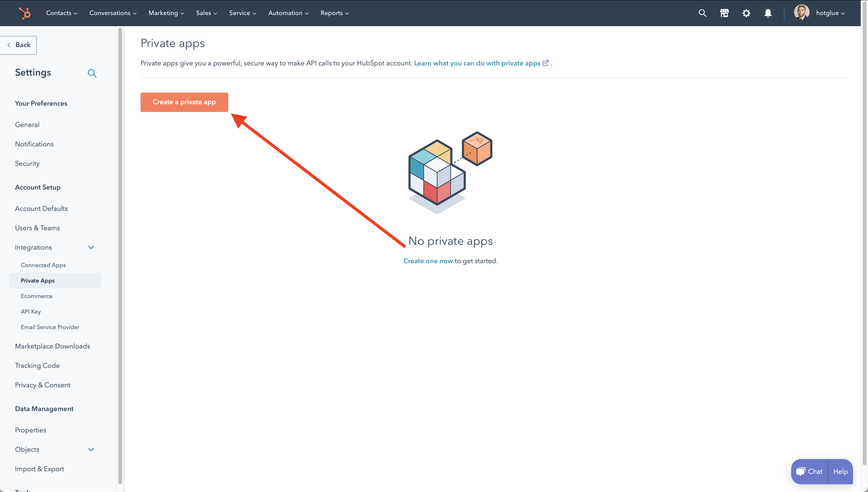The height and width of the screenshot is (492, 868).
Task: Open Ecommerce integration settings
Action: [37, 296]
